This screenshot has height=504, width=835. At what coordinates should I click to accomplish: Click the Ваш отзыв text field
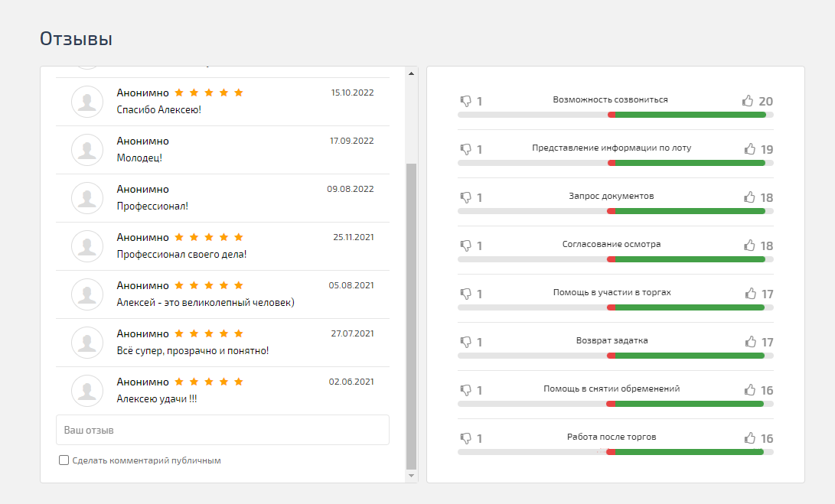pyautogui.click(x=222, y=431)
